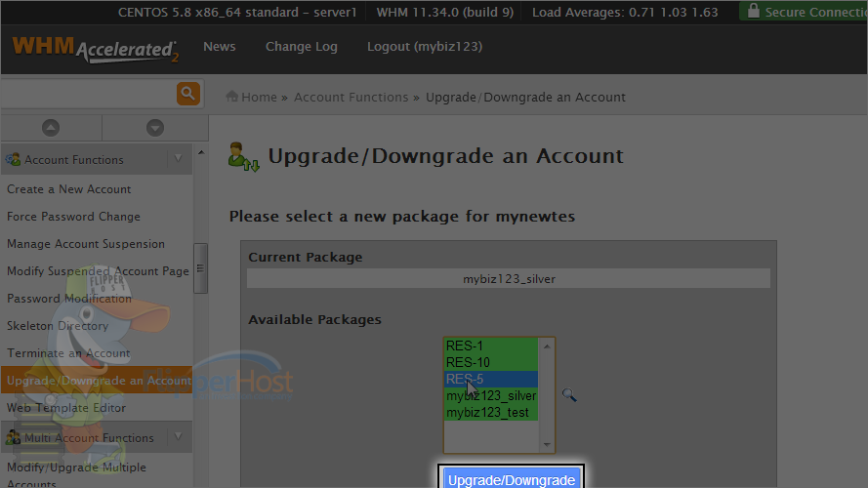The height and width of the screenshot is (488, 868).
Task: Open Terminate an Account
Action: click(68, 353)
